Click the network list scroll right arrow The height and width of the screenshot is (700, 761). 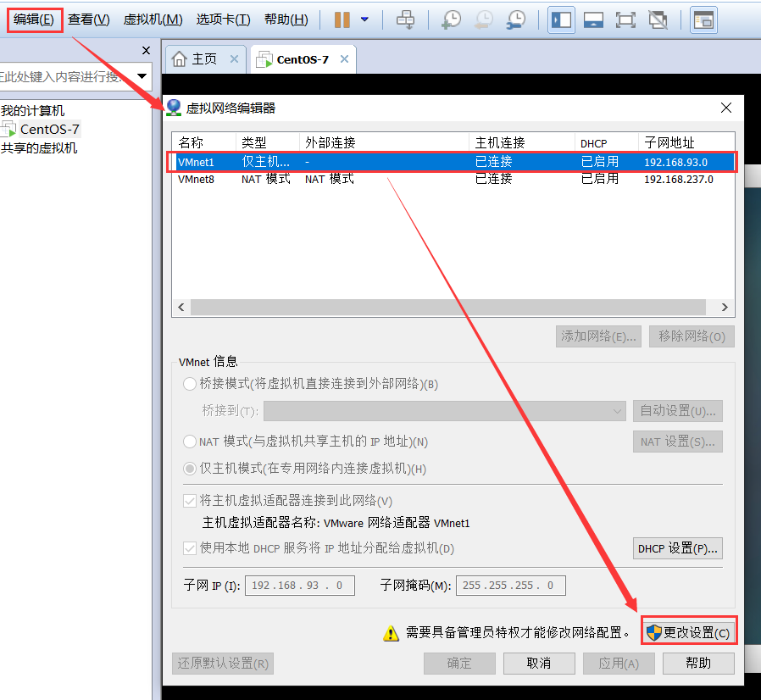tap(725, 307)
